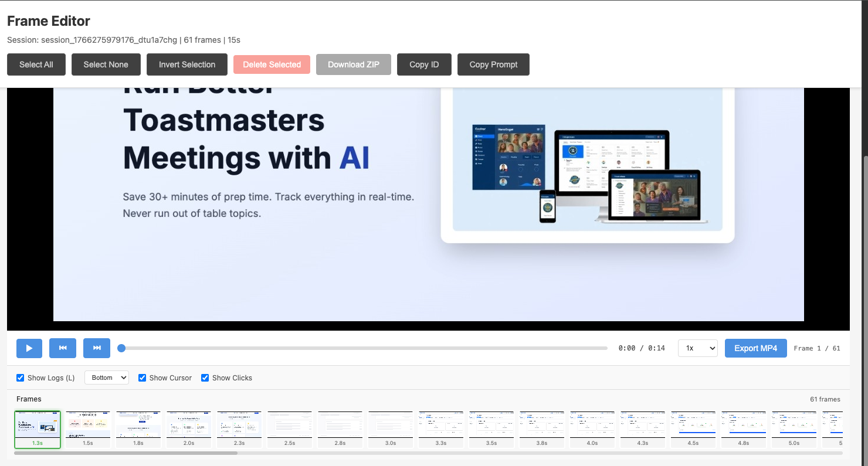Select the 4.5s frame thumbnail
The image size is (868, 466).
pyautogui.click(x=693, y=429)
